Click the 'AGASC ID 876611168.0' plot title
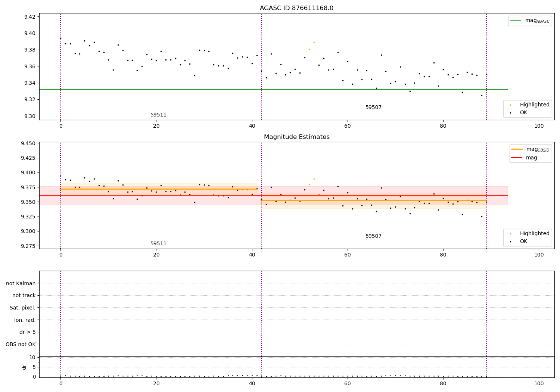 296,8
